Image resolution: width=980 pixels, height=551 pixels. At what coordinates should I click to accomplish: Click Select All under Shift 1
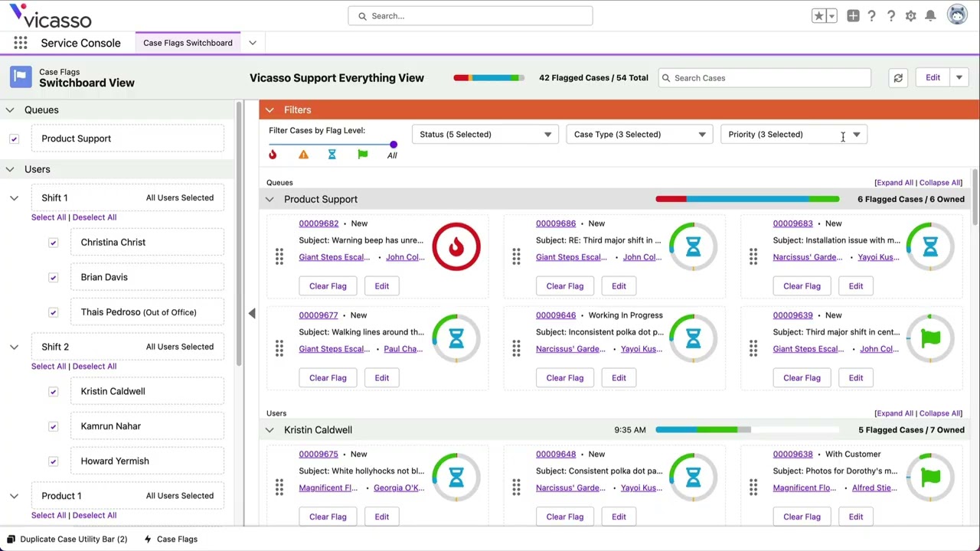click(48, 217)
